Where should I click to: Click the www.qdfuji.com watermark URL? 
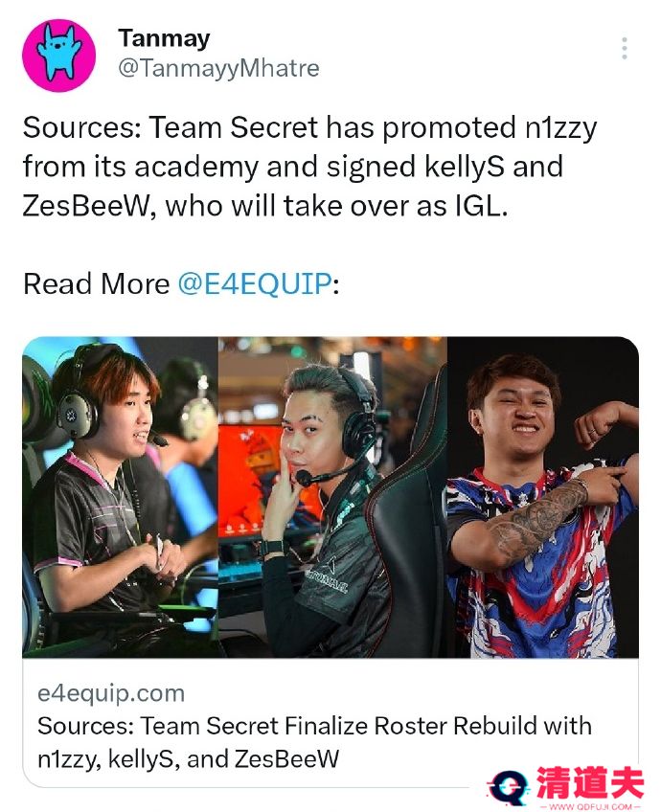coord(590,807)
